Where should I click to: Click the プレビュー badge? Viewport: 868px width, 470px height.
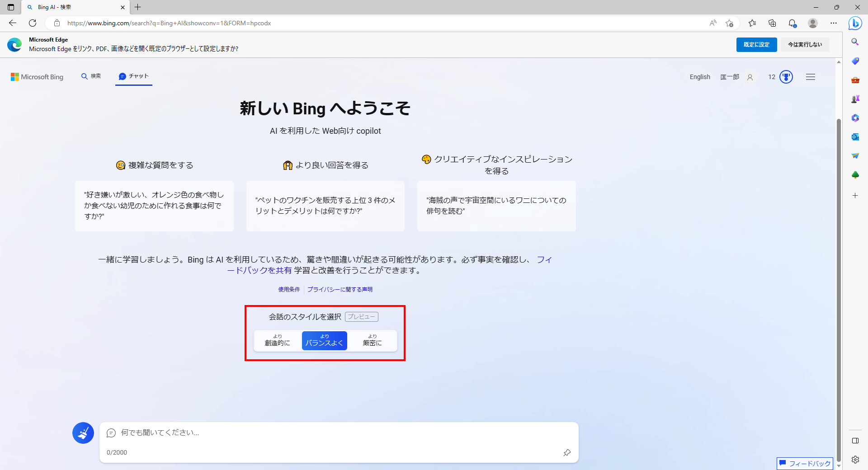(362, 317)
